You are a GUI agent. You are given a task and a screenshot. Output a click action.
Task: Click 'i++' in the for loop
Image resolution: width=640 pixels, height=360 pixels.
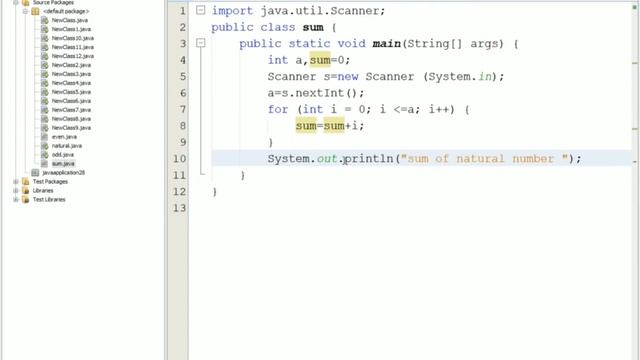click(439, 109)
